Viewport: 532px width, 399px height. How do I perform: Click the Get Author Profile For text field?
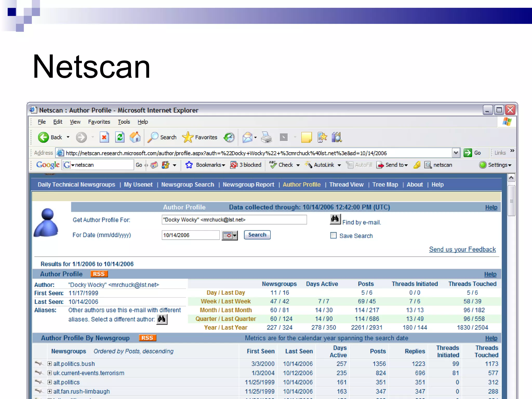click(234, 220)
